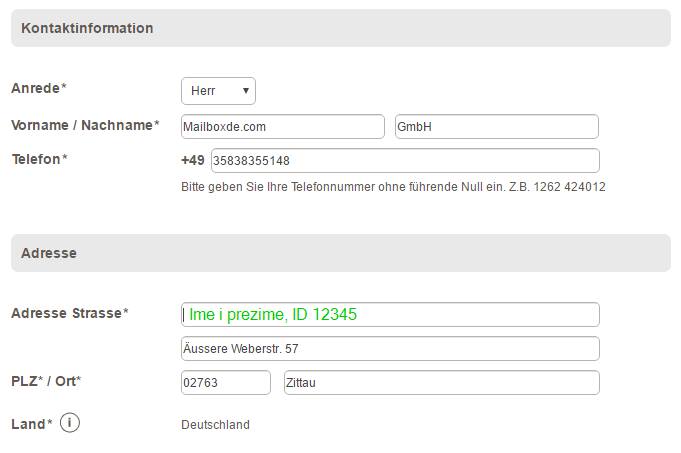Click the field with Äussere Weberstr. 57
Image resolution: width=681 pixels, height=453 pixels.
point(390,349)
